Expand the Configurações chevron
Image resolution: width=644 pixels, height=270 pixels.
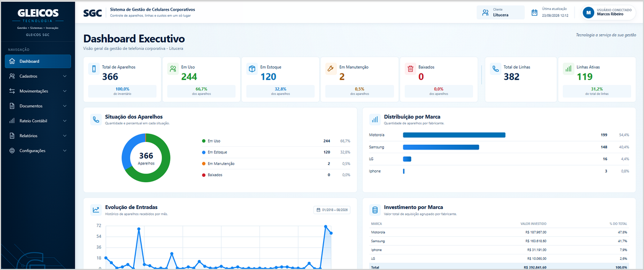(65, 151)
